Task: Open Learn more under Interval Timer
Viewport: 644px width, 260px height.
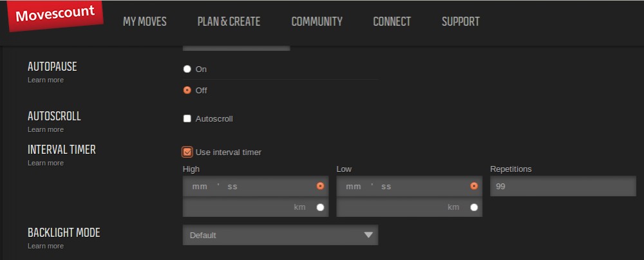Action: (45, 163)
